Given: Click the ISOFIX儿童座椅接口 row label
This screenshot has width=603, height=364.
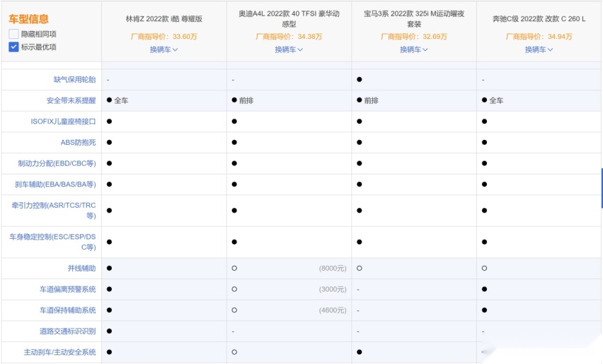Looking at the screenshot, I should coord(63,122).
